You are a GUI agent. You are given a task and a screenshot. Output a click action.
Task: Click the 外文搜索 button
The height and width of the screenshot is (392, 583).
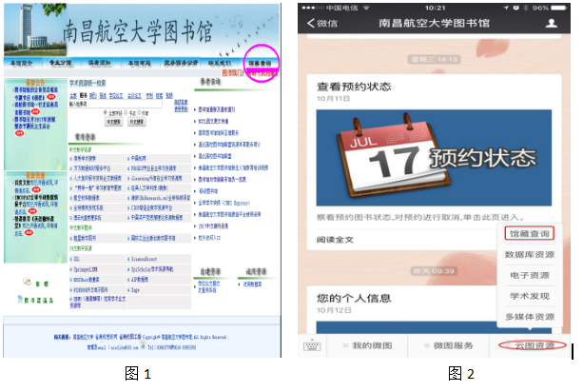[x=137, y=122]
